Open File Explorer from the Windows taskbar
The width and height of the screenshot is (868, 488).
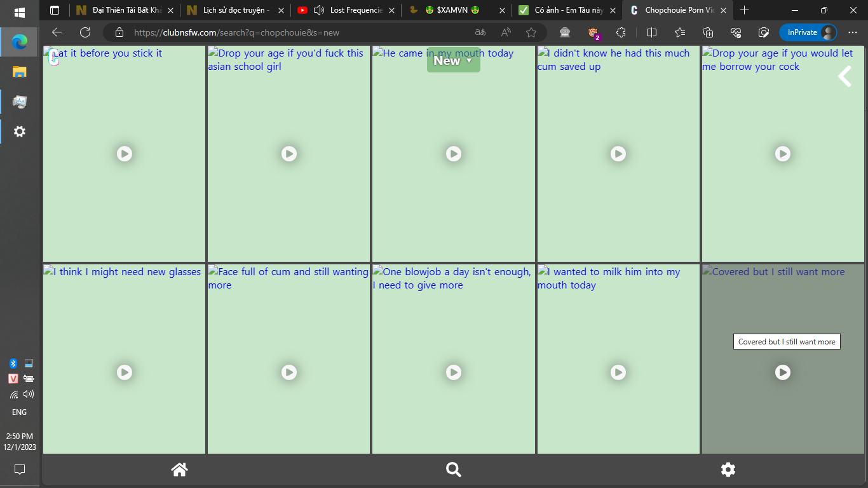click(x=20, y=72)
